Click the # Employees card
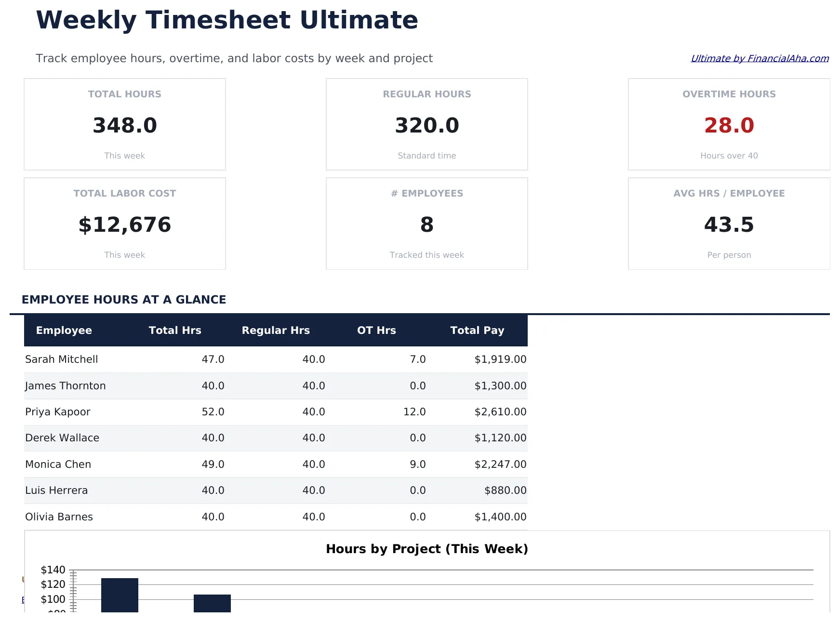 [427, 224]
